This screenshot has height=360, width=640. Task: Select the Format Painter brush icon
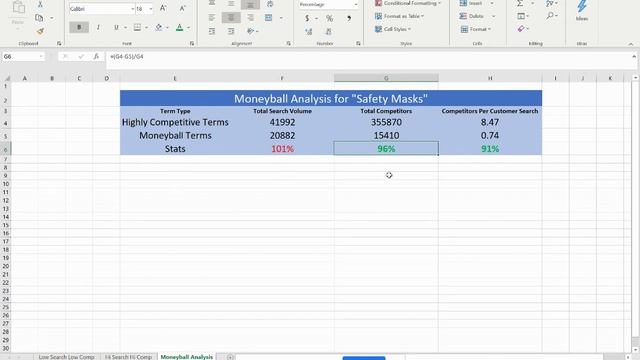[x=40, y=31]
